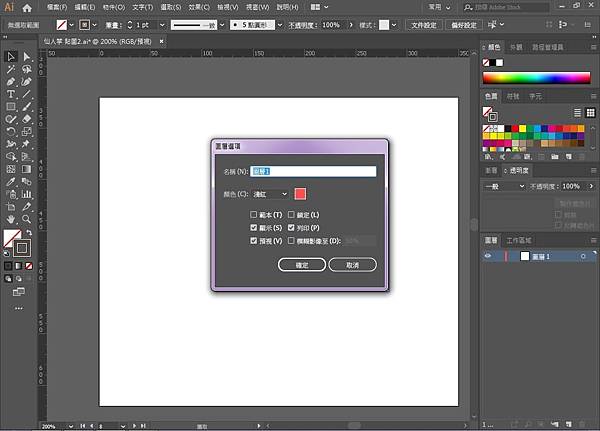Uncheck the 預視(V) preview checkbox
This screenshot has height=431, width=600.
[x=253, y=241]
